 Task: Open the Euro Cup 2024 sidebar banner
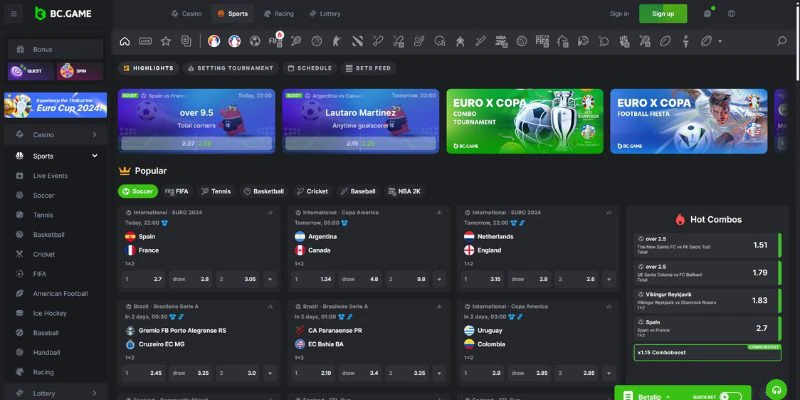coord(56,105)
